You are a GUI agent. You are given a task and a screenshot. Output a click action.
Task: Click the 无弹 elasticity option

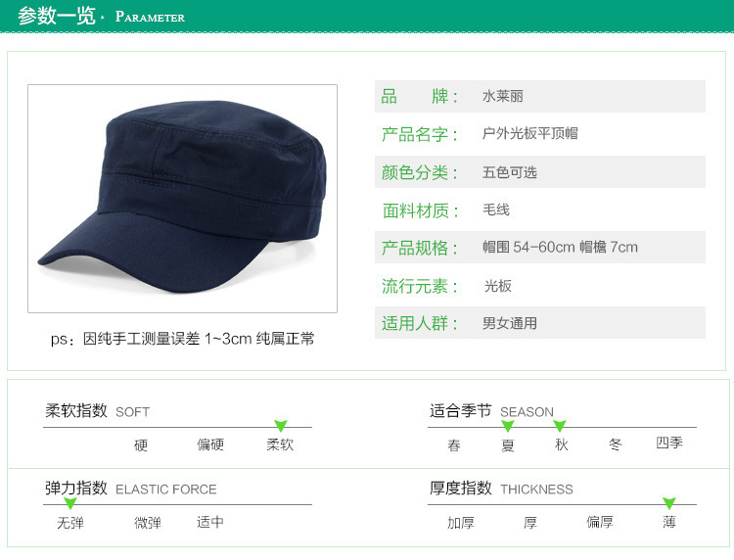click(x=70, y=523)
